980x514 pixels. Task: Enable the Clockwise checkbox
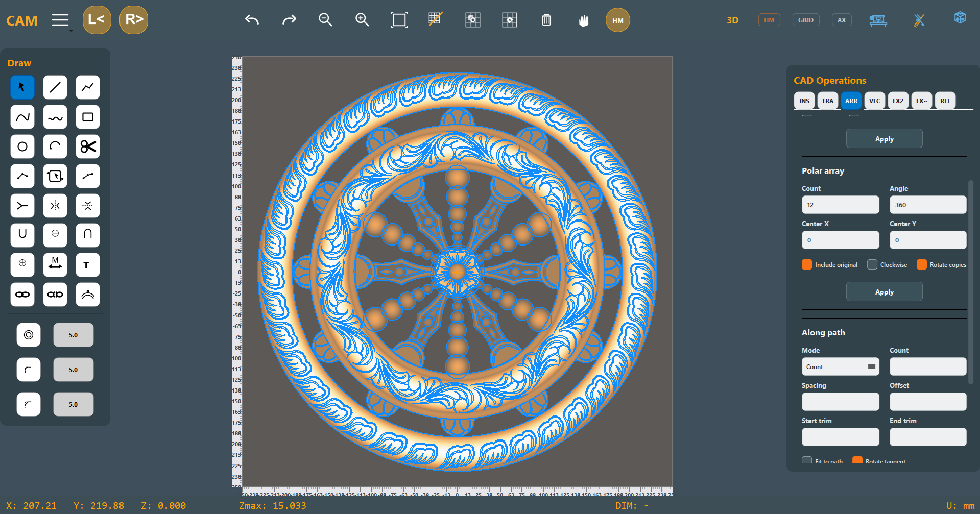872,264
